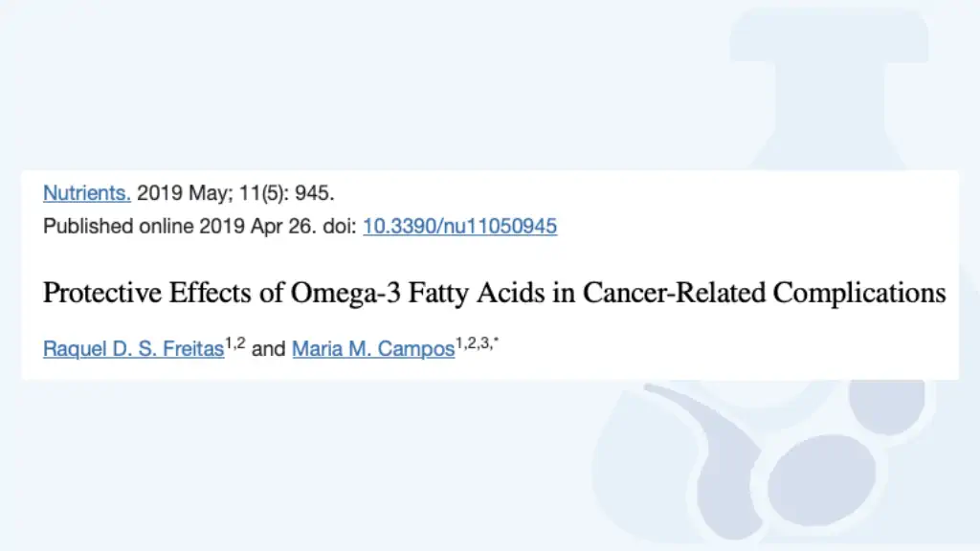Image resolution: width=980 pixels, height=551 pixels.
Task: Open author Raquel D. S. Freitas link
Action: pos(133,348)
